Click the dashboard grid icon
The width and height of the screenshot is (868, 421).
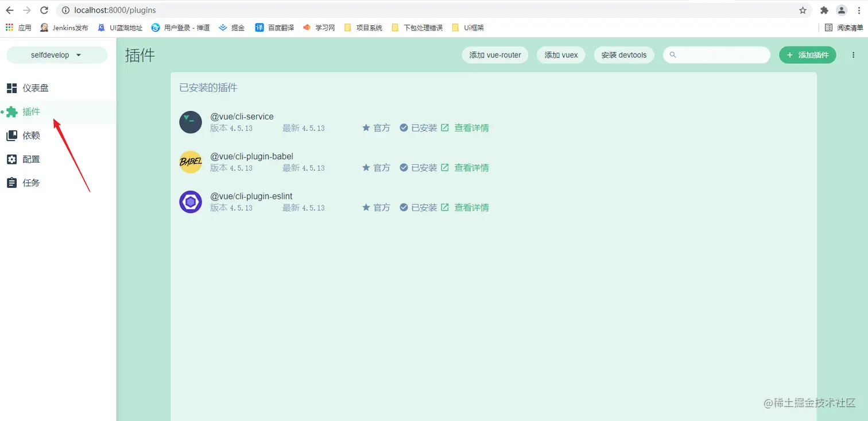pos(11,88)
